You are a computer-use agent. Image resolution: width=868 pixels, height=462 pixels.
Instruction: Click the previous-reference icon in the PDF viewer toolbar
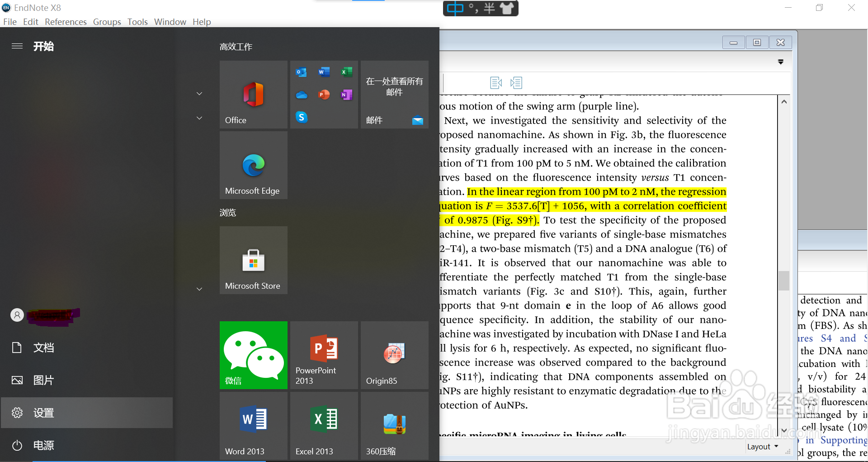point(496,82)
